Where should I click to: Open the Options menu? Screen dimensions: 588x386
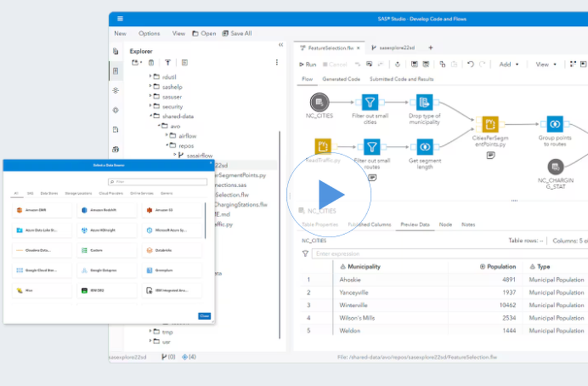(x=149, y=34)
